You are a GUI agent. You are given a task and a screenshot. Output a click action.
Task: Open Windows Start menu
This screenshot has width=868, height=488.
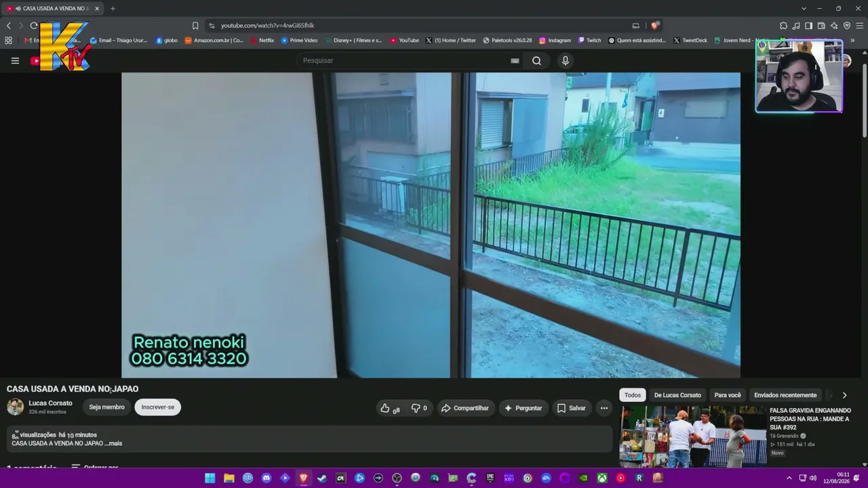210,478
